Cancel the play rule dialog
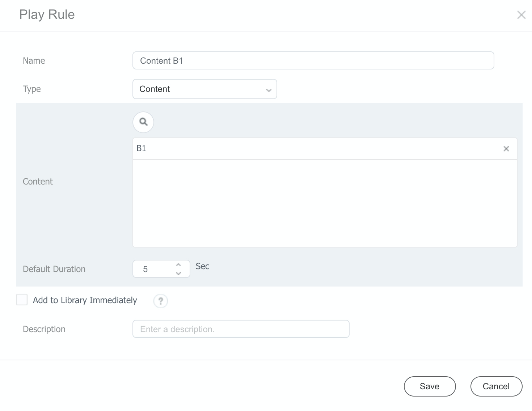 (x=496, y=386)
